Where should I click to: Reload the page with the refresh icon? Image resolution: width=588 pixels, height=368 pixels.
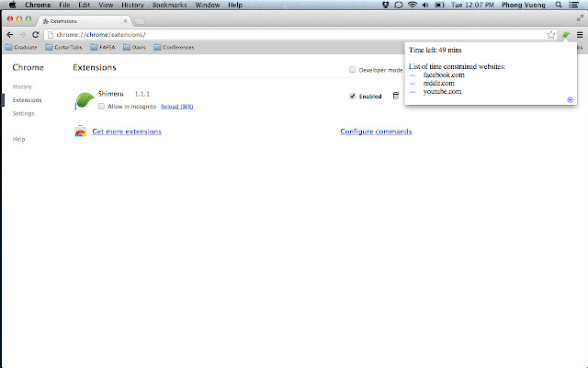tap(35, 35)
